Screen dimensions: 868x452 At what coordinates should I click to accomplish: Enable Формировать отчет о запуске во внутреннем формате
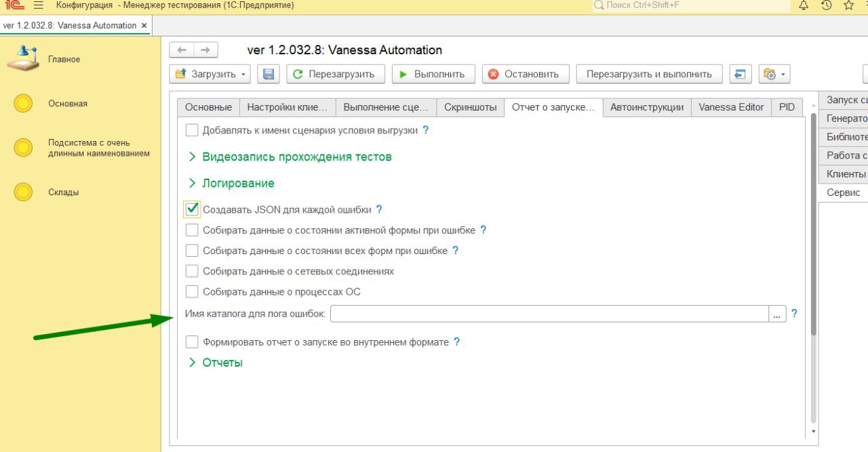click(192, 342)
